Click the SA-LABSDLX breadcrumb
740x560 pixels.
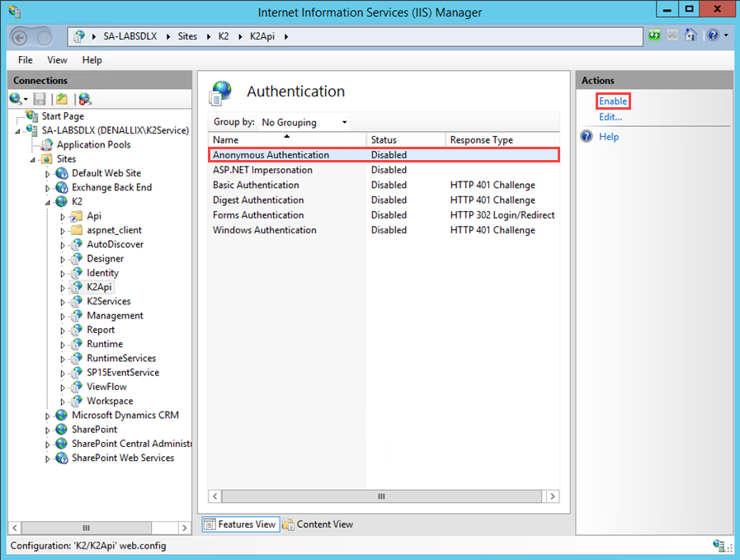coord(130,36)
